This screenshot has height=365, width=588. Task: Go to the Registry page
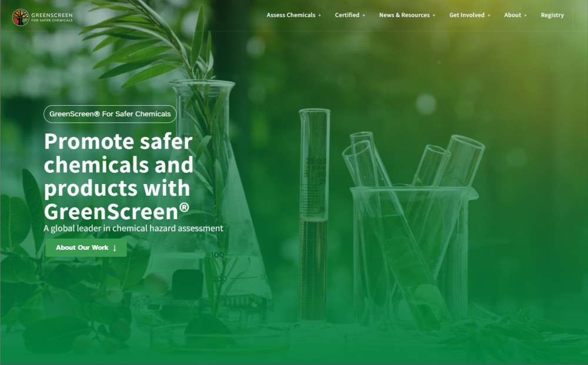point(552,15)
